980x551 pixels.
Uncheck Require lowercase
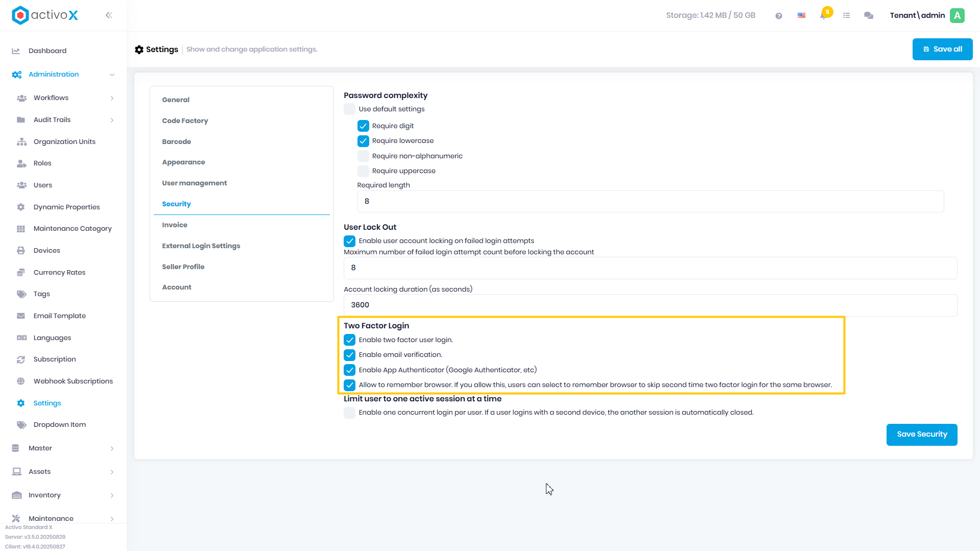[x=363, y=141]
